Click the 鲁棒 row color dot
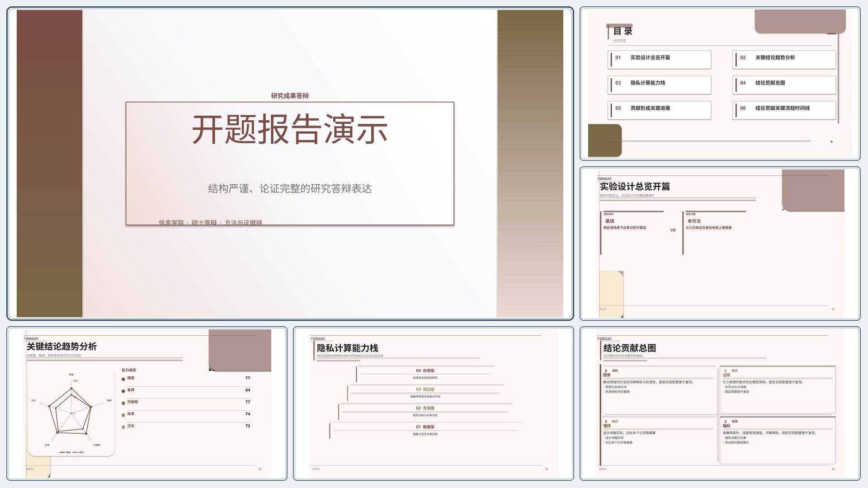Image resolution: width=868 pixels, height=488 pixels. click(123, 391)
